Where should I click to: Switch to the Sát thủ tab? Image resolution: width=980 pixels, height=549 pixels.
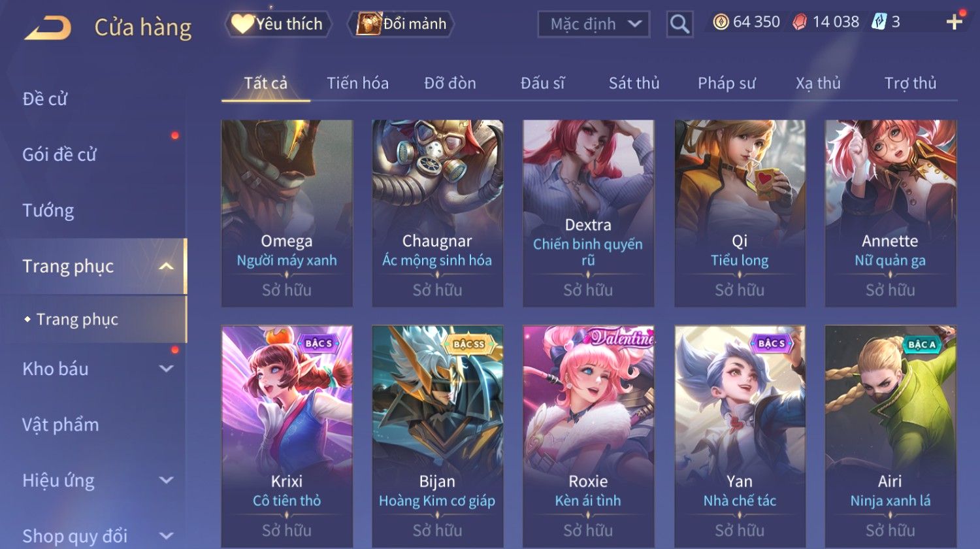pos(634,83)
